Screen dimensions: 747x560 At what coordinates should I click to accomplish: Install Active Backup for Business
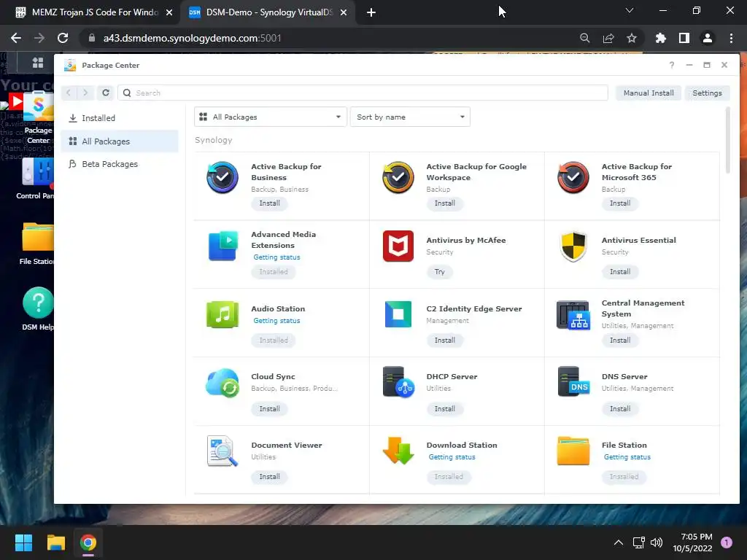270,203
